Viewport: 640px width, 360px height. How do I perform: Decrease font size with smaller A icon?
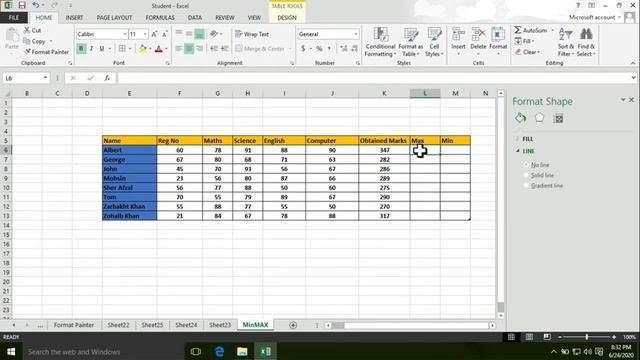(x=164, y=34)
